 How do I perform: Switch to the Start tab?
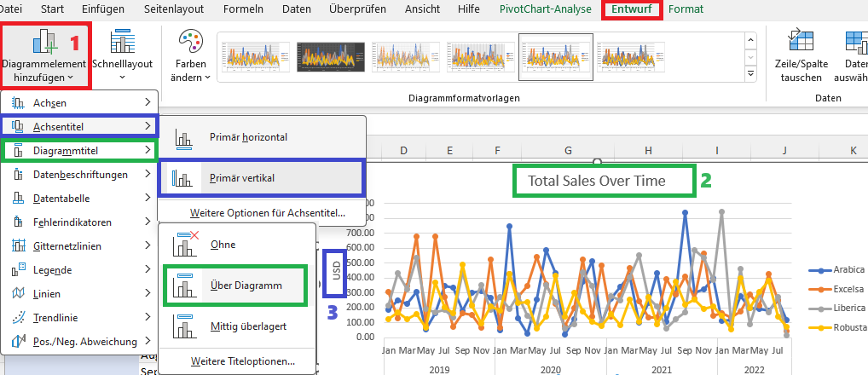pyautogui.click(x=52, y=9)
